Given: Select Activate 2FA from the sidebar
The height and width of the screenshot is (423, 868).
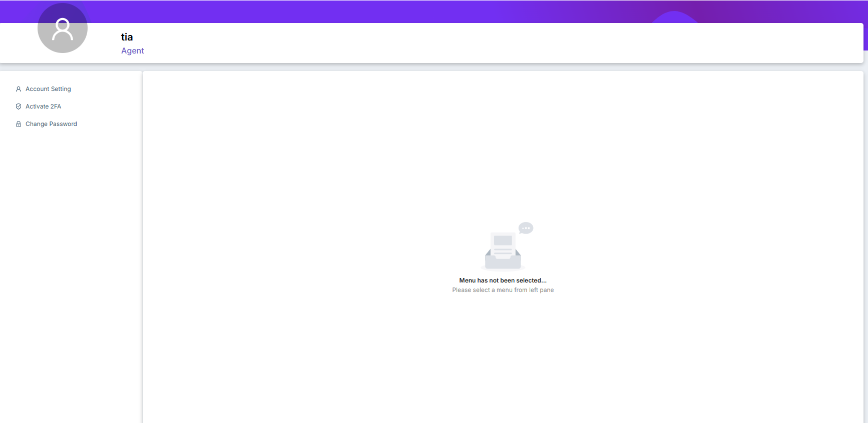Looking at the screenshot, I should [x=43, y=106].
